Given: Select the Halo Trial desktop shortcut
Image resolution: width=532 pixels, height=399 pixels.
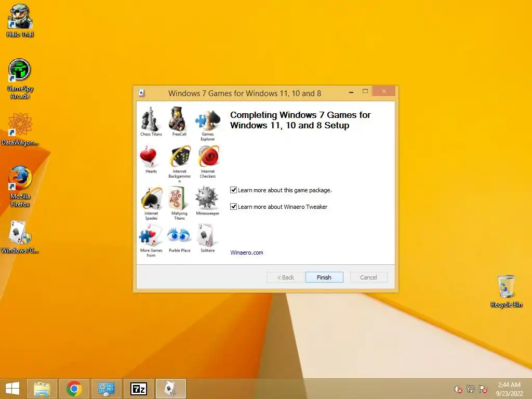Looking at the screenshot, I should (20, 20).
